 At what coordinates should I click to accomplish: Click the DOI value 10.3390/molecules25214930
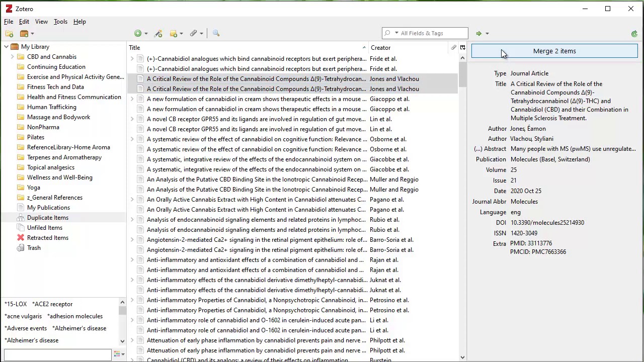tap(547, 223)
